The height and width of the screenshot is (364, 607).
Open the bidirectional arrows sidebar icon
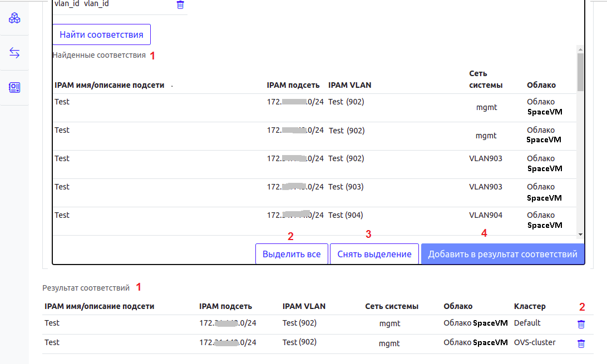coord(14,53)
